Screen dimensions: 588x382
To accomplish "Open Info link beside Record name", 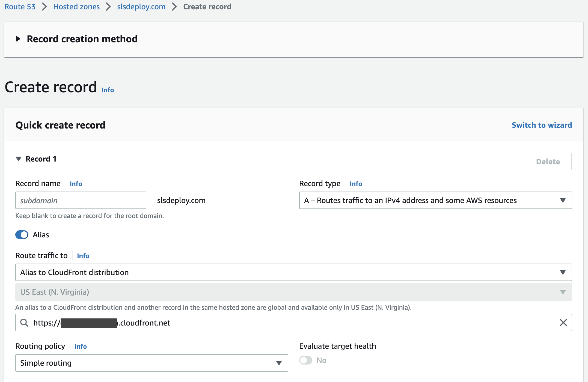I will 76,184.
